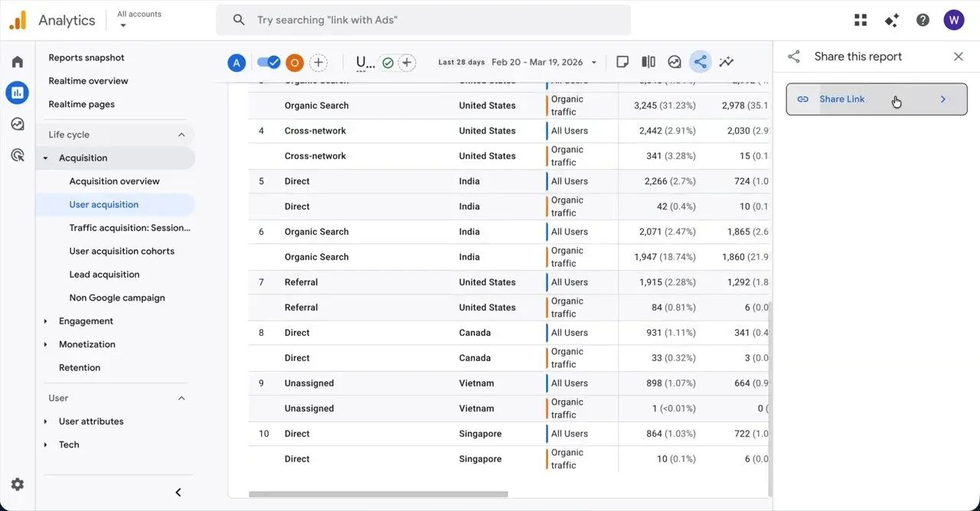This screenshot has width=980, height=511.
Task: Click the table horizontal scrollbar
Action: (x=379, y=494)
